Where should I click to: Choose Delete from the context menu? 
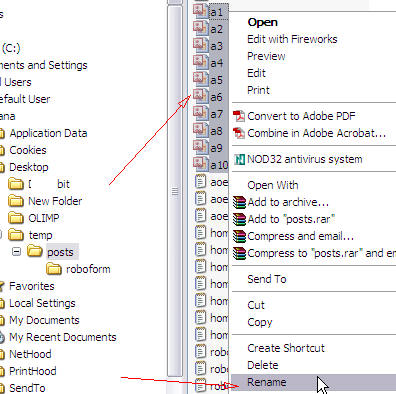click(263, 365)
